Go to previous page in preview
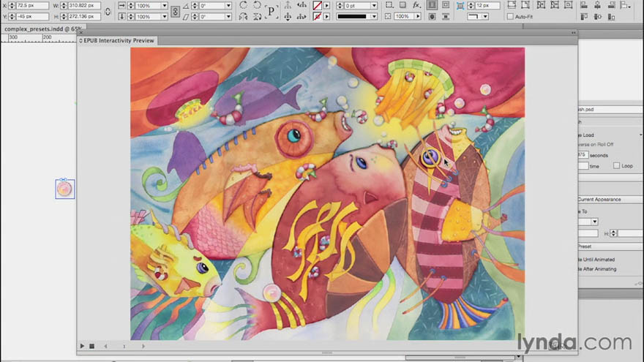This screenshot has height=362, width=644. click(x=105, y=347)
